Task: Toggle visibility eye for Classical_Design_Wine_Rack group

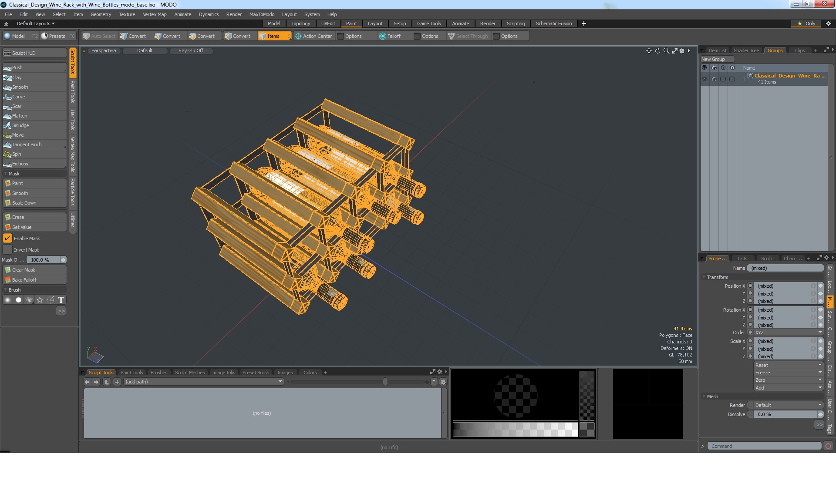Action: 704,79
